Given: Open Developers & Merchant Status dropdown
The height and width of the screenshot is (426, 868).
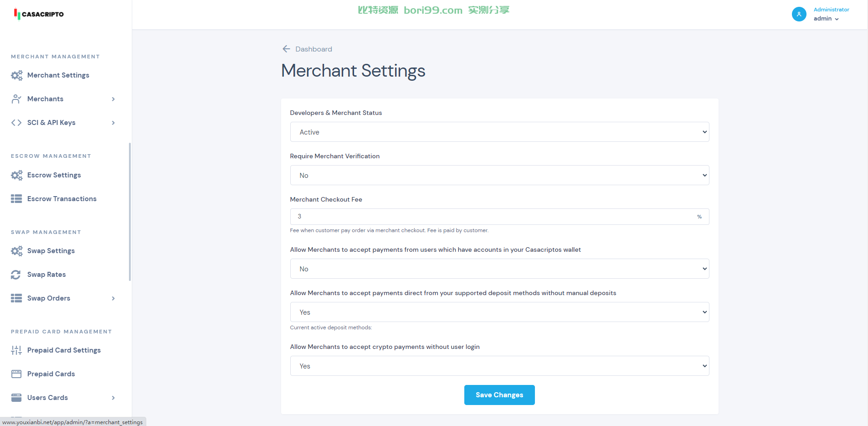Looking at the screenshot, I should (499, 132).
